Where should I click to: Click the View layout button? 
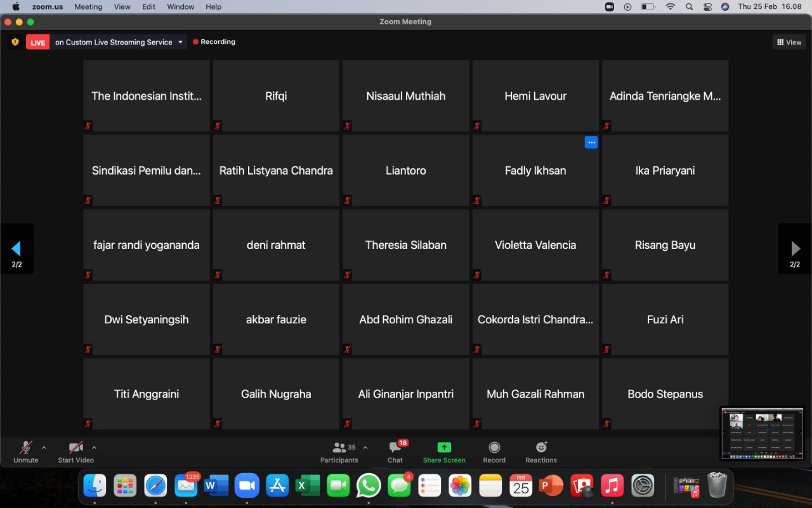click(789, 43)
